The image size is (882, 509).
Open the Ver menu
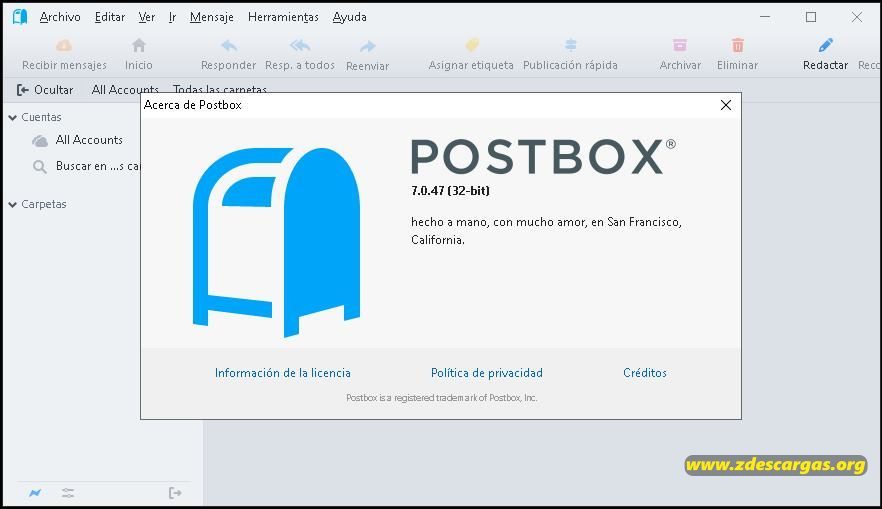coord(147,17)
